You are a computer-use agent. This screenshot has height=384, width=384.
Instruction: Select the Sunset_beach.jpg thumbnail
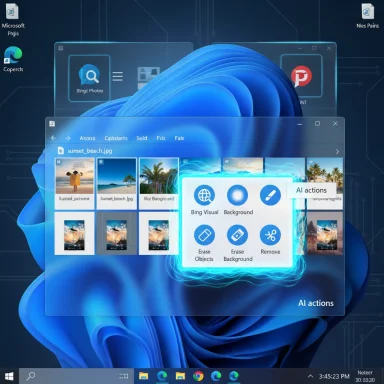[x=117, y=183]
